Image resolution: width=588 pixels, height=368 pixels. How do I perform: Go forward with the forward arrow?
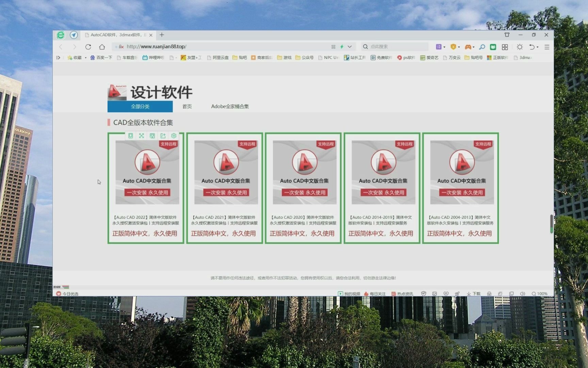click(x=75, y=47)
